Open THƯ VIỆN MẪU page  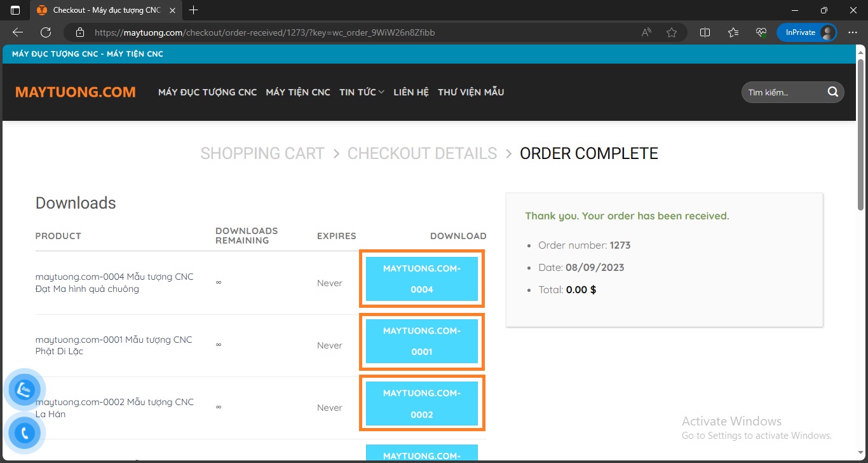tap(471, 92)
